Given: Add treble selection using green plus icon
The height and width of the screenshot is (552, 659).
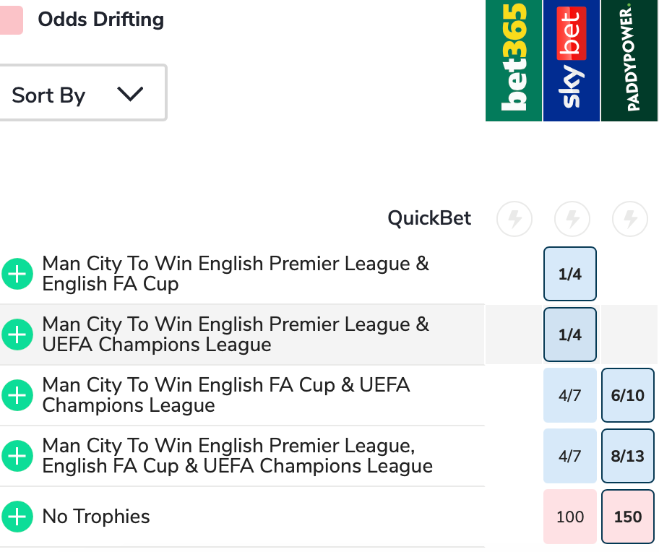Looking at the screenshot, I should (17, 456).
